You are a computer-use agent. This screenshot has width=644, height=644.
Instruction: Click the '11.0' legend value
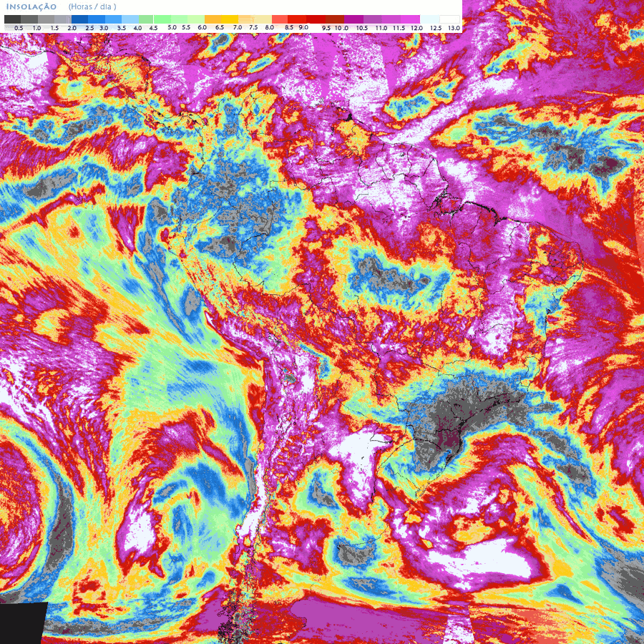click(x=381, y=29)
